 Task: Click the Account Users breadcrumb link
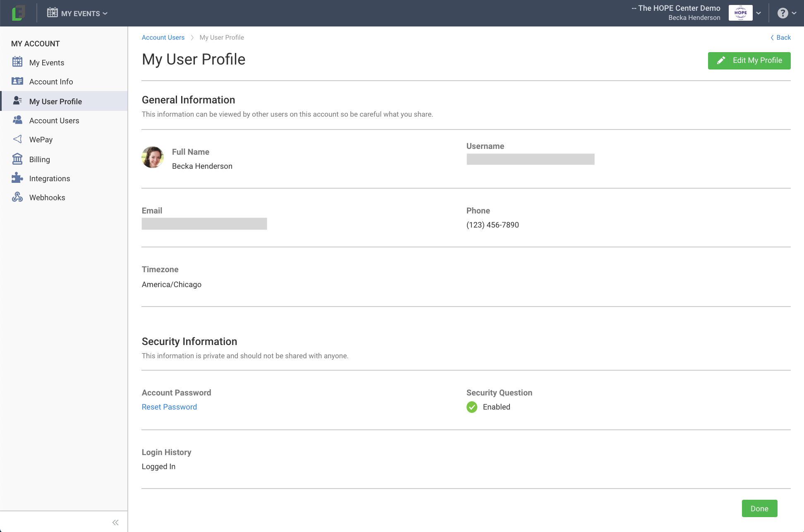pos(163,37)
